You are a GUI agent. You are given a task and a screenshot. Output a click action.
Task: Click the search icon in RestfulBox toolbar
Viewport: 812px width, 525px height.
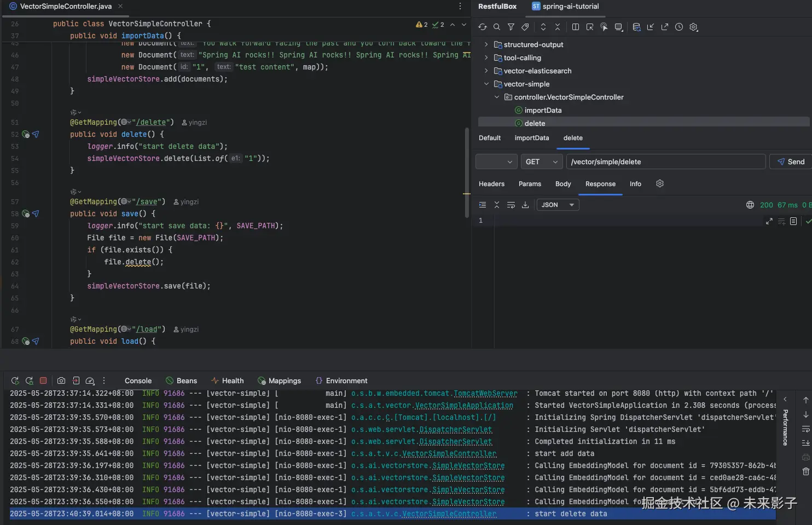(496, 27)
